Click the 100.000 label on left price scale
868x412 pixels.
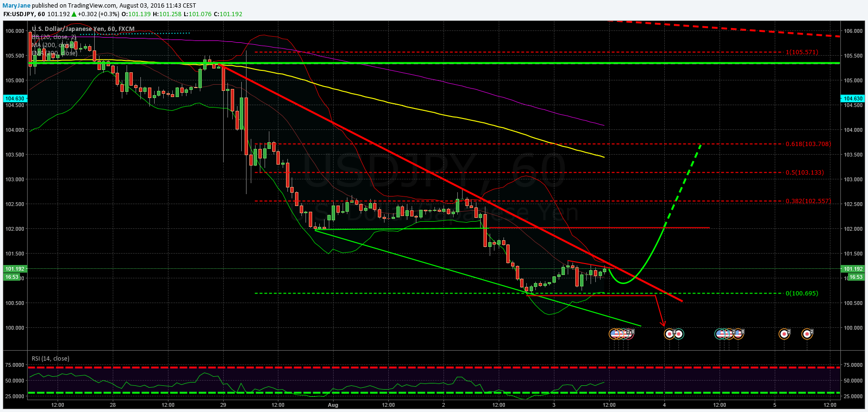tap(14, 328)
